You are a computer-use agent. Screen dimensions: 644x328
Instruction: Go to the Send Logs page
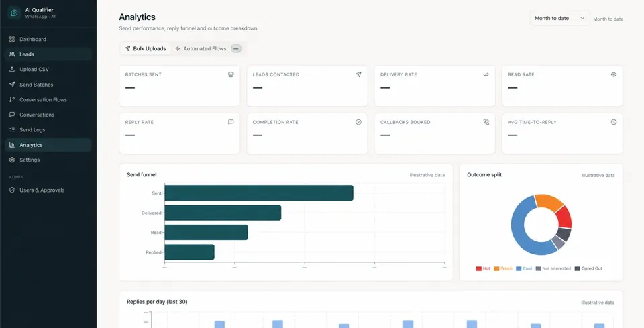48,129
